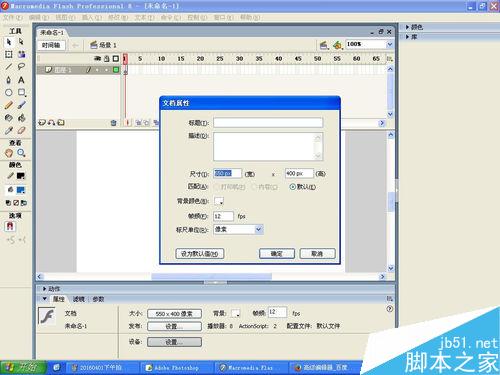Click the 550 x 400 size button
The image size is (500, 375).
(174, 314)
